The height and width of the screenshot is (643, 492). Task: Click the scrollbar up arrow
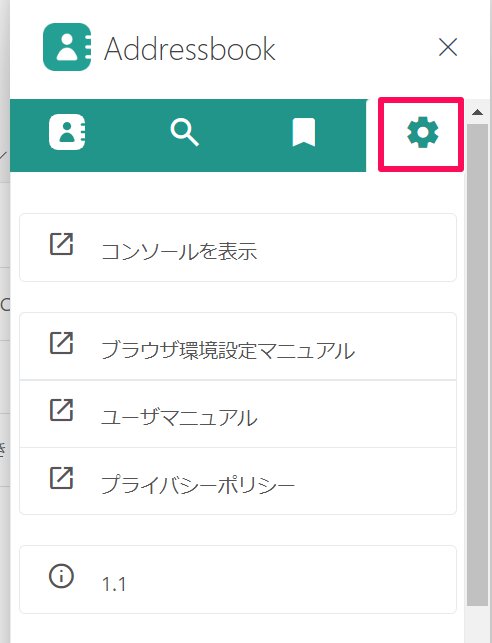coord(477,112)
